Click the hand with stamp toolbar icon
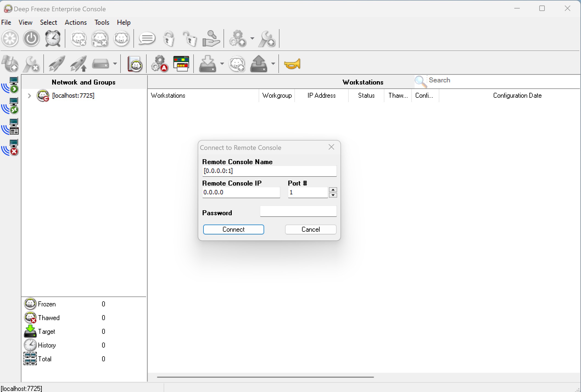581x392 pixels. coord(211,38)
